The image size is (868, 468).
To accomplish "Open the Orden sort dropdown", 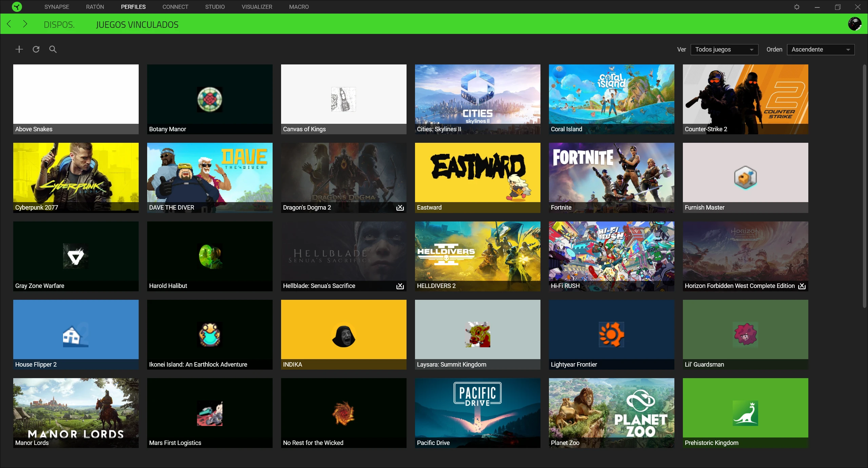I will [821, 50].
